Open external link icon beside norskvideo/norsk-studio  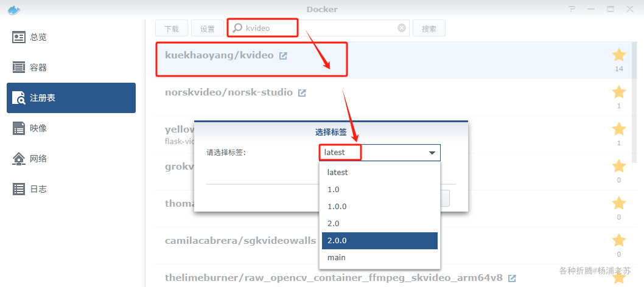pyautogui.click(x=302, y=93)
